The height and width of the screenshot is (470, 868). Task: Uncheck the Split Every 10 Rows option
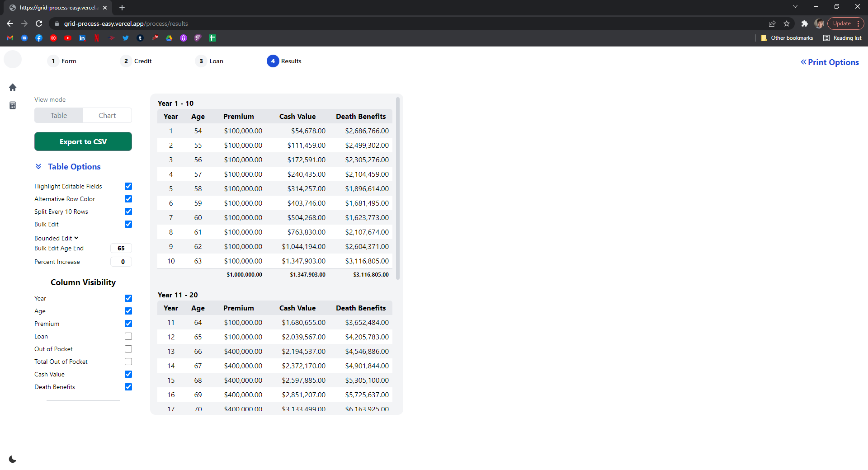(x=128, y=211)
